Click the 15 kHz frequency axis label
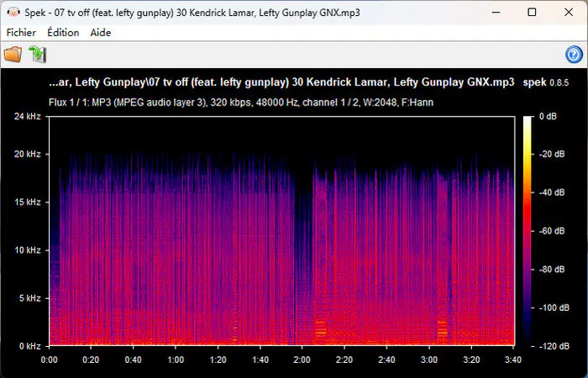 (x=28, y=202)
